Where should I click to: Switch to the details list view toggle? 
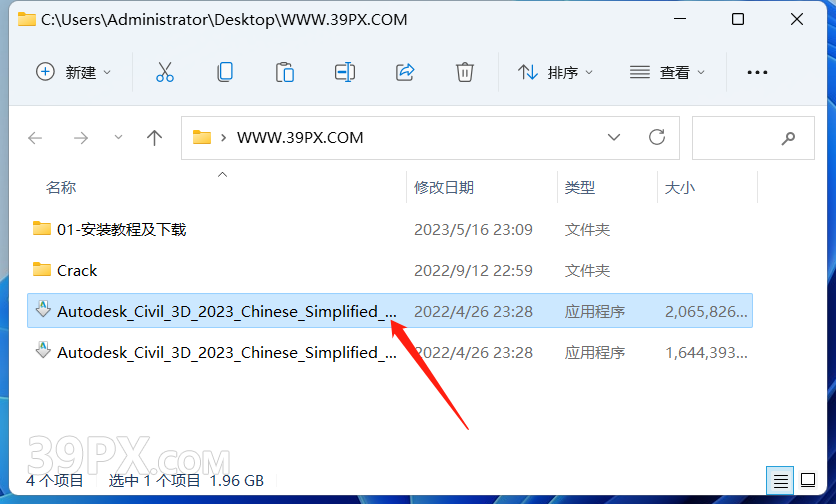[781, 481]
